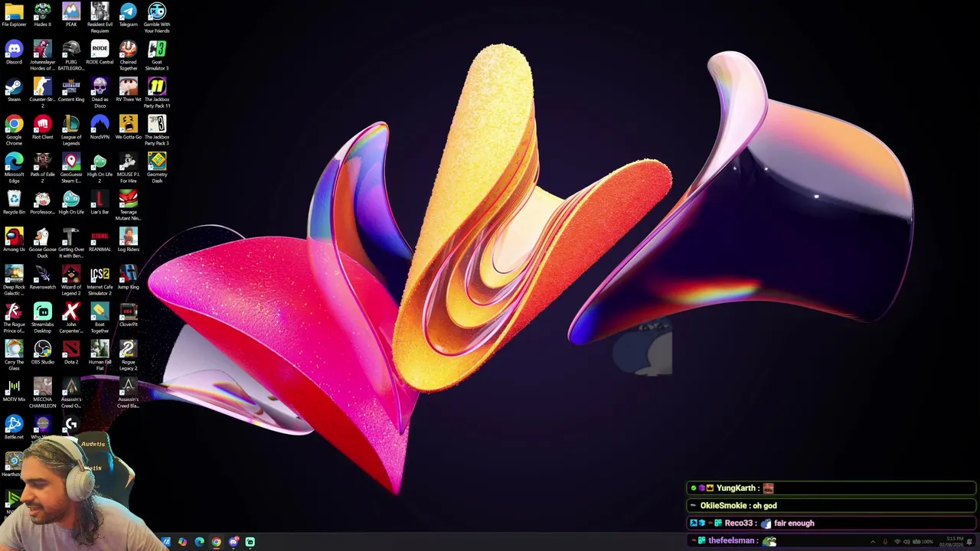This screenshot has height=551, width=980.
Task: Select the Content King icon
Action: pos(71,90)
